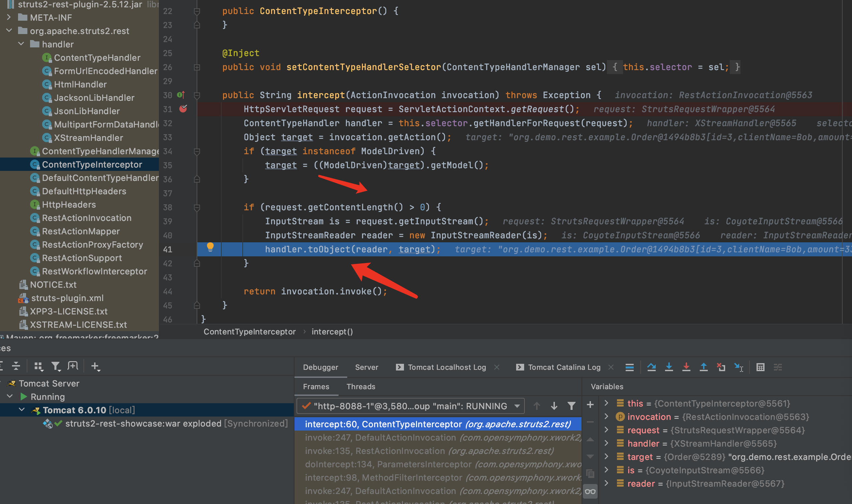852x504 pixels.
Task: Select the Frames tab
Action: point(316,387)
